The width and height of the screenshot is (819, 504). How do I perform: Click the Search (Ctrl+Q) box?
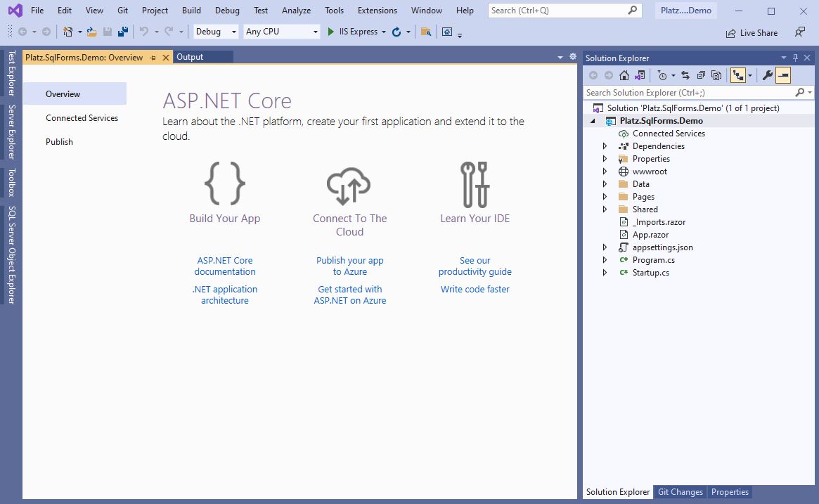(x=564, y=11)
